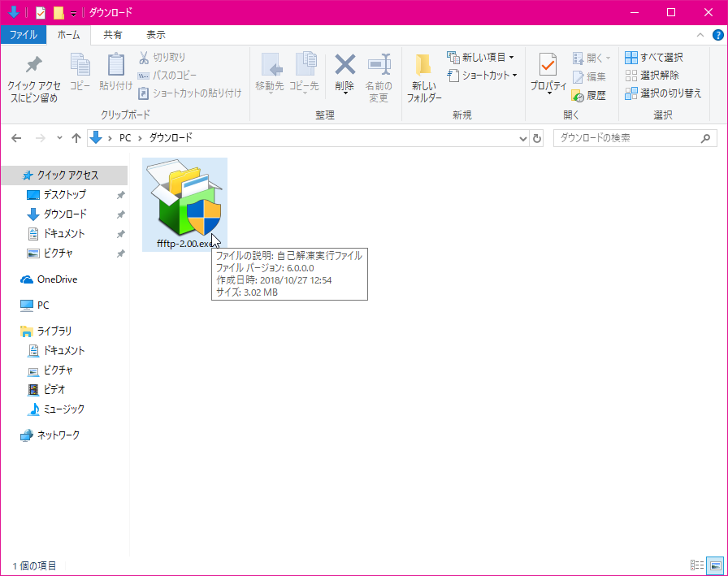Open Properties dropdown arrow under プロパティ
This screenshot has height=576, width=728.
click(x=548, y=94)
